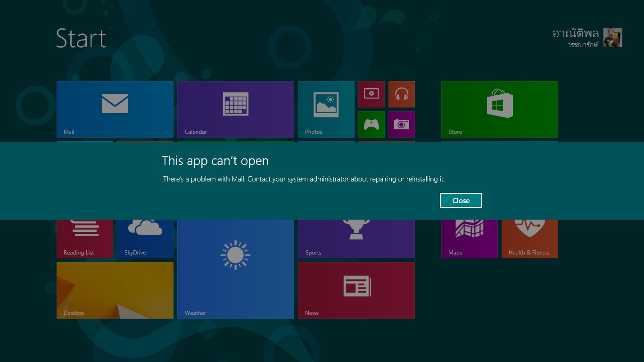Screen dimensions: 644x362
Task: Open the Mail tile
Action: 115,109
